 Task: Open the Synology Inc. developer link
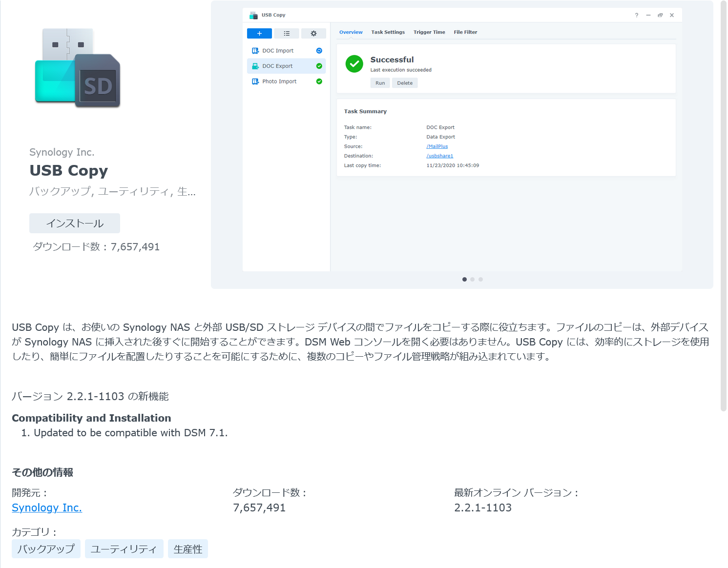(x=46, y=507)
